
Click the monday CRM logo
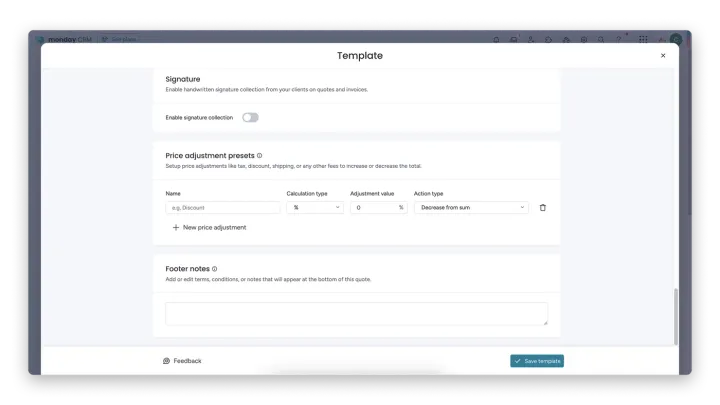(x=65, y=39)
